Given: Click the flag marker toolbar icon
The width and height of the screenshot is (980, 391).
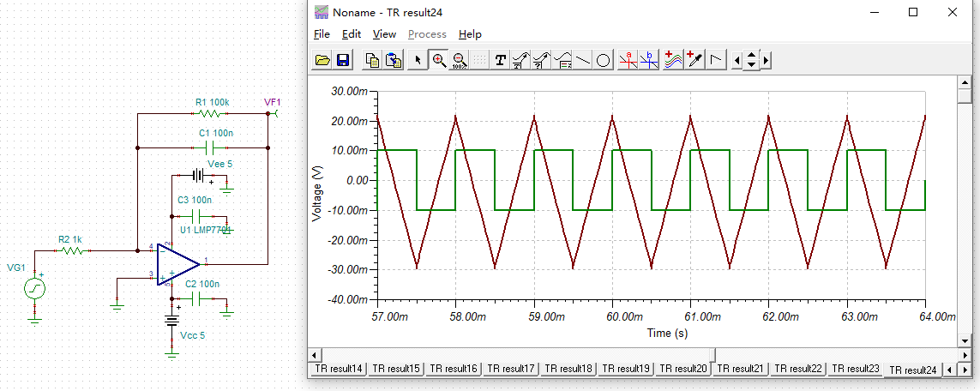Looking at the screenshot, I should (716, 60).
